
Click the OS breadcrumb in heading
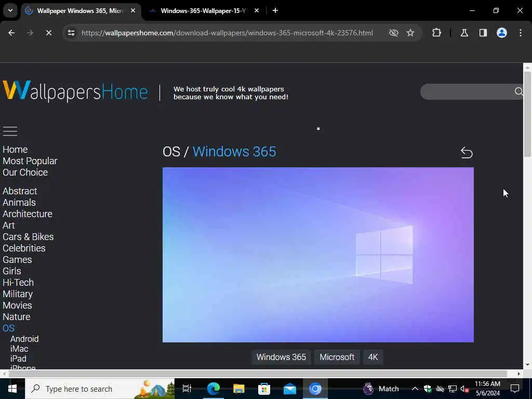171,152
